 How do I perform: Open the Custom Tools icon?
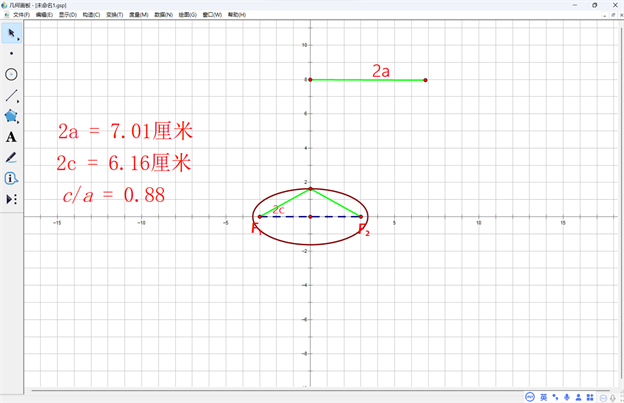pos(11,199)
